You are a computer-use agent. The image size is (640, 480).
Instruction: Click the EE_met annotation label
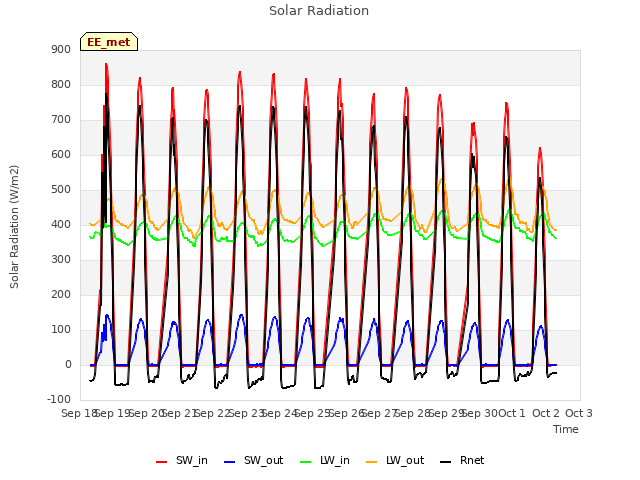point(109,42)
